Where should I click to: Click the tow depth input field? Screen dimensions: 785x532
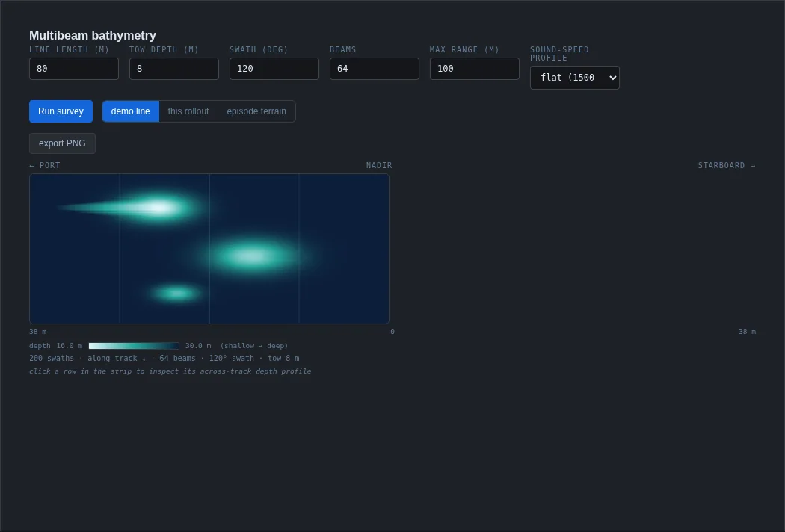coord(173,69)
